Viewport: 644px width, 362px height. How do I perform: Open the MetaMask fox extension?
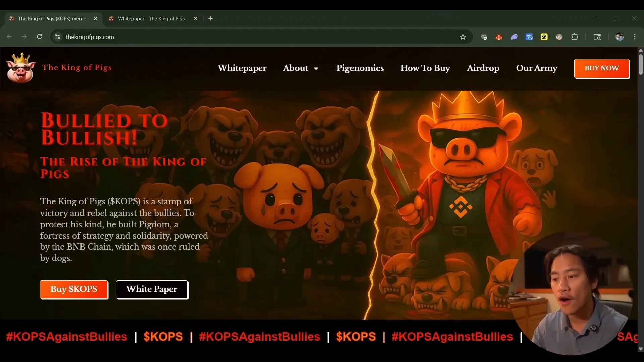(499, 37)
